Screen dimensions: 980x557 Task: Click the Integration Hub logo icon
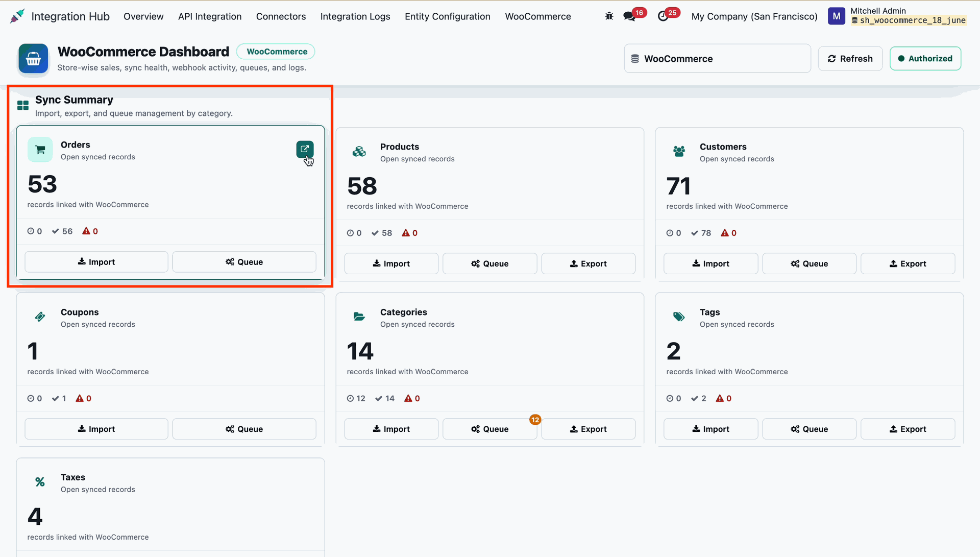tap(17, 16)
